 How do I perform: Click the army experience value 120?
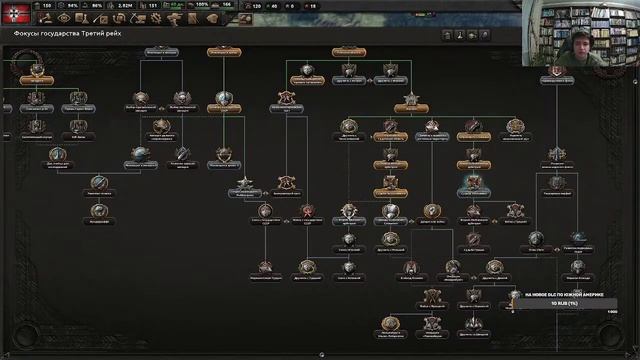[x=257, y=6]
